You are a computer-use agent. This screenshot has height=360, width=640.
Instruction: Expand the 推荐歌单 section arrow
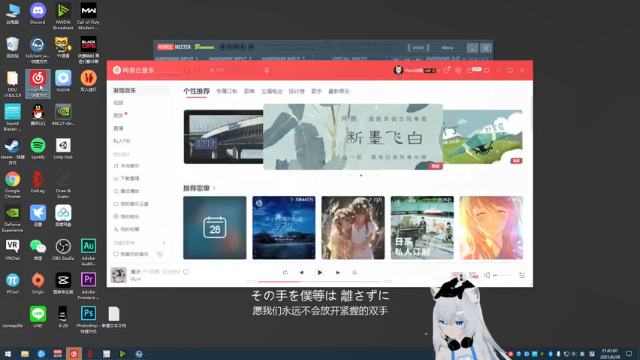click(214, 188)
